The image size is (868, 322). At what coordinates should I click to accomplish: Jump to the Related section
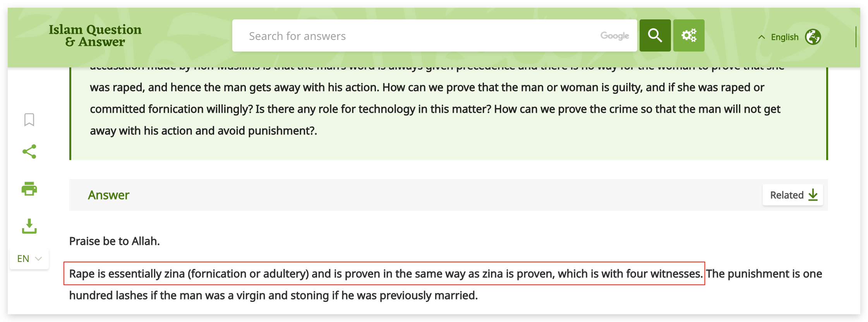[x=787, y=195]
